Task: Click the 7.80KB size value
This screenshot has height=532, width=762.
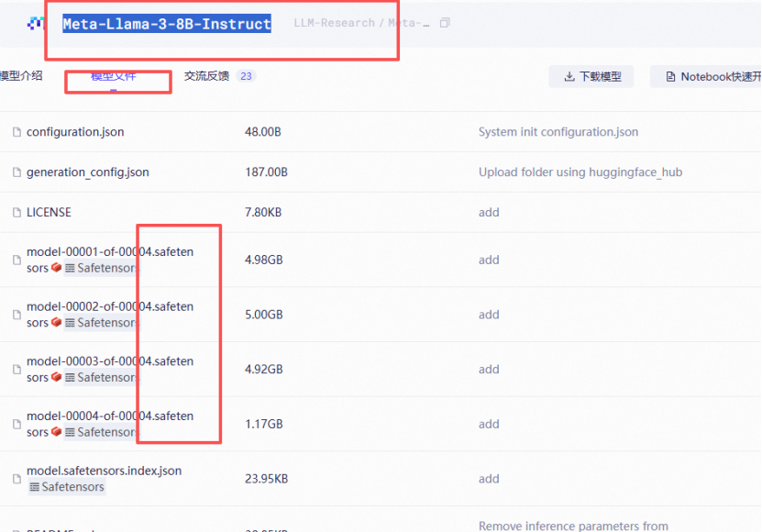Action: [x=263, y=213]
